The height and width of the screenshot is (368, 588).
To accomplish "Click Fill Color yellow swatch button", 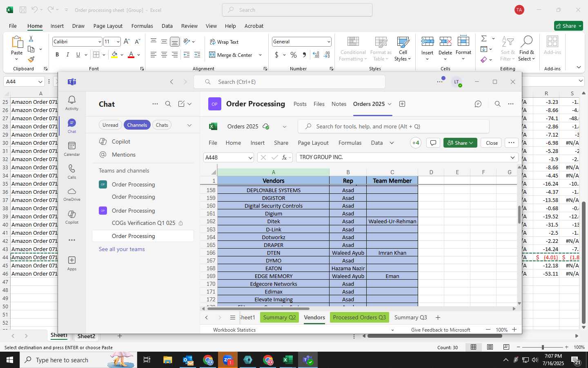I will click(114, 55).
